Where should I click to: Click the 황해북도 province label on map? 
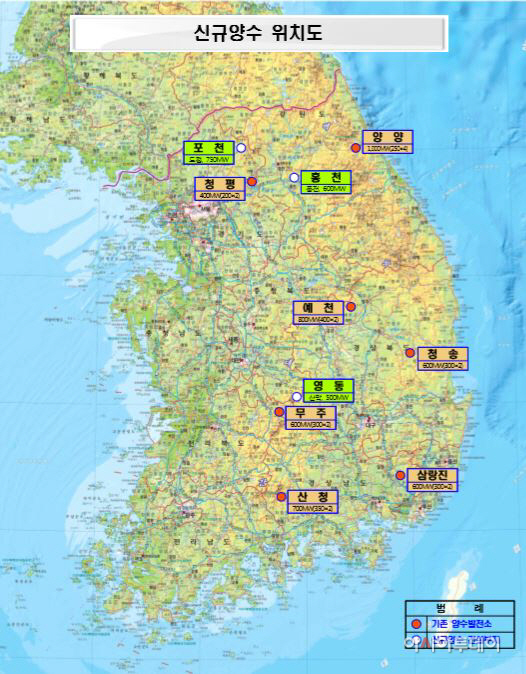pos(109,75)
